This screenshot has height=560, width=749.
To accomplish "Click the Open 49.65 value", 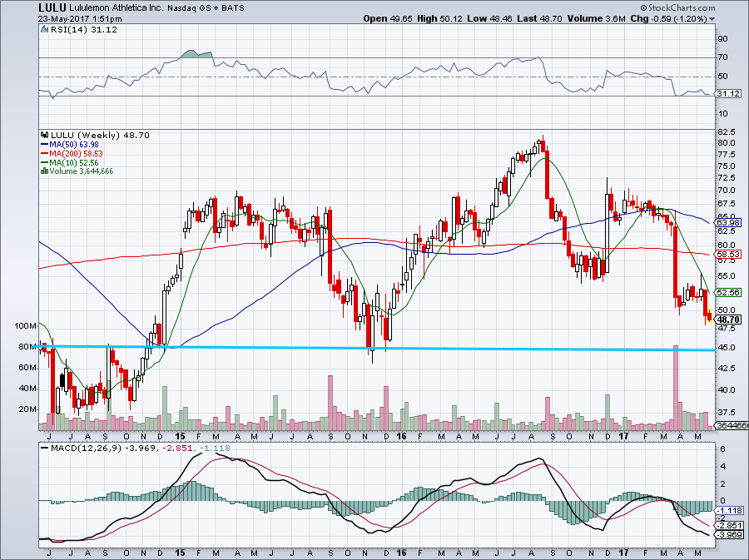I will [x=388, y=18].
